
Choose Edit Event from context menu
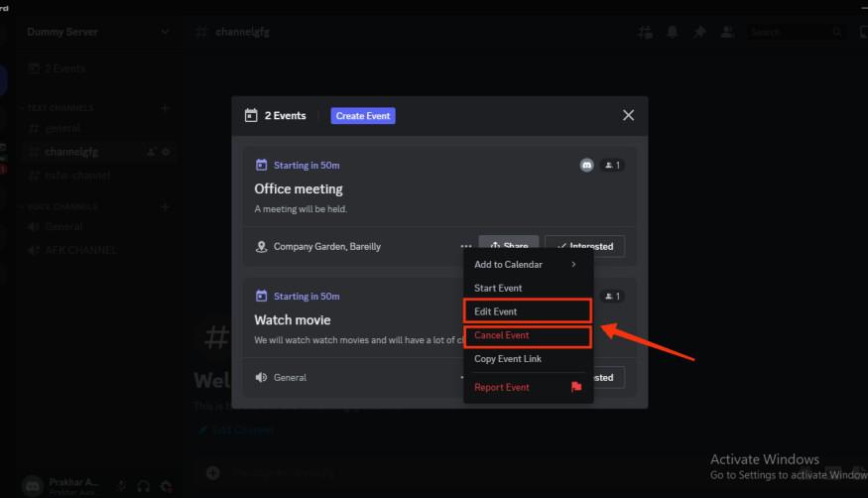click(528, 311)
